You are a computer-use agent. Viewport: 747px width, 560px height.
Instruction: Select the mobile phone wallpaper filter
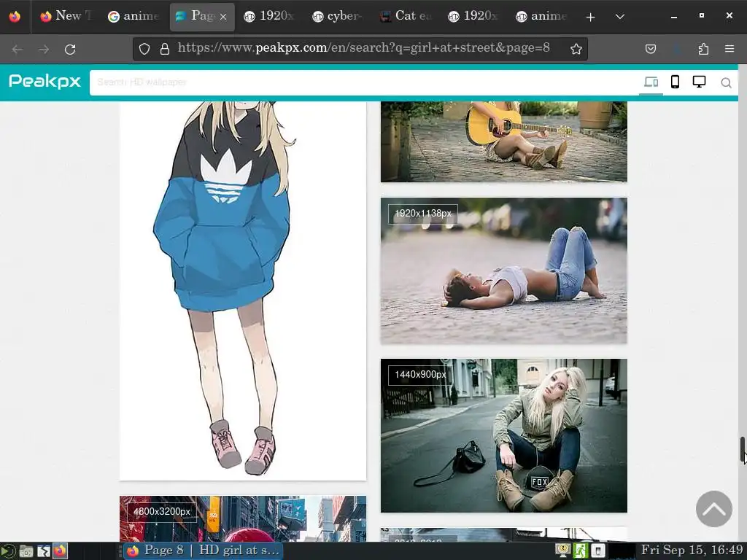click(x=675, y=82)
